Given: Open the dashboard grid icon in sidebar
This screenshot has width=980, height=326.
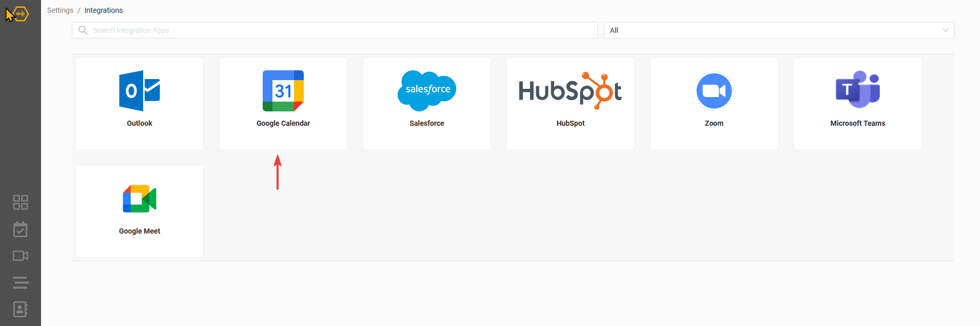Looking at the screenshot, I should click(x=21, y=202).
